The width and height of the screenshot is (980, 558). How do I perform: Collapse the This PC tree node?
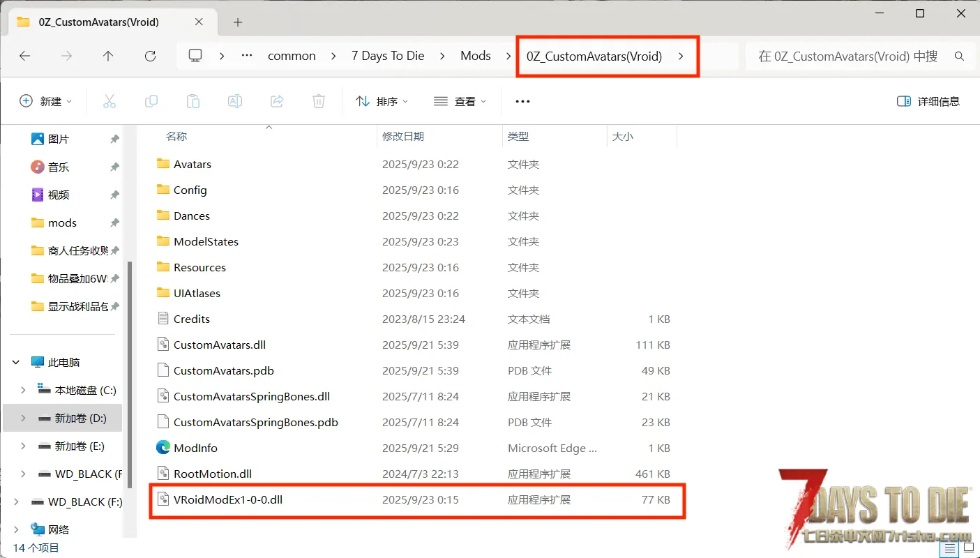(16, 362)
